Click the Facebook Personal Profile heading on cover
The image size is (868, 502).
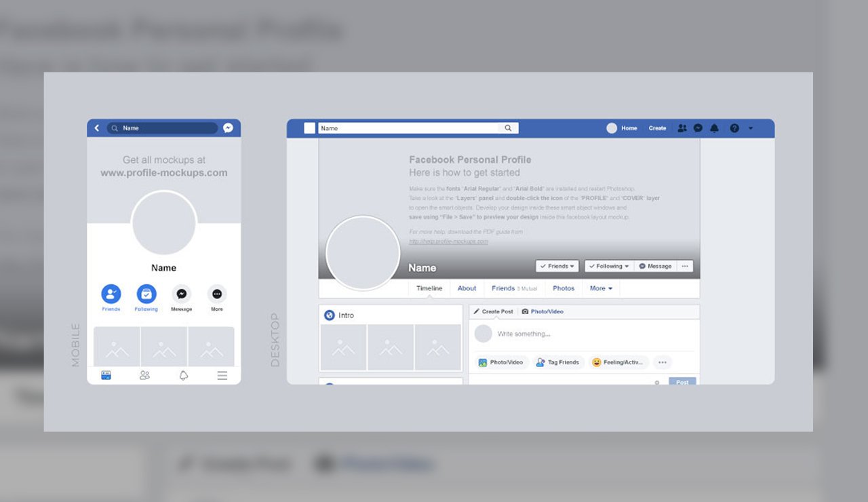(470, 160)
